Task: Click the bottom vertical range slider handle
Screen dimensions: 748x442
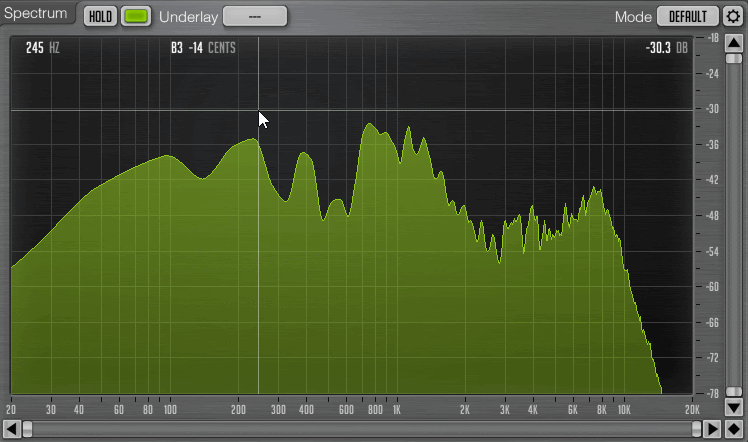Action: pyautogui.click(x=734, y=391)
